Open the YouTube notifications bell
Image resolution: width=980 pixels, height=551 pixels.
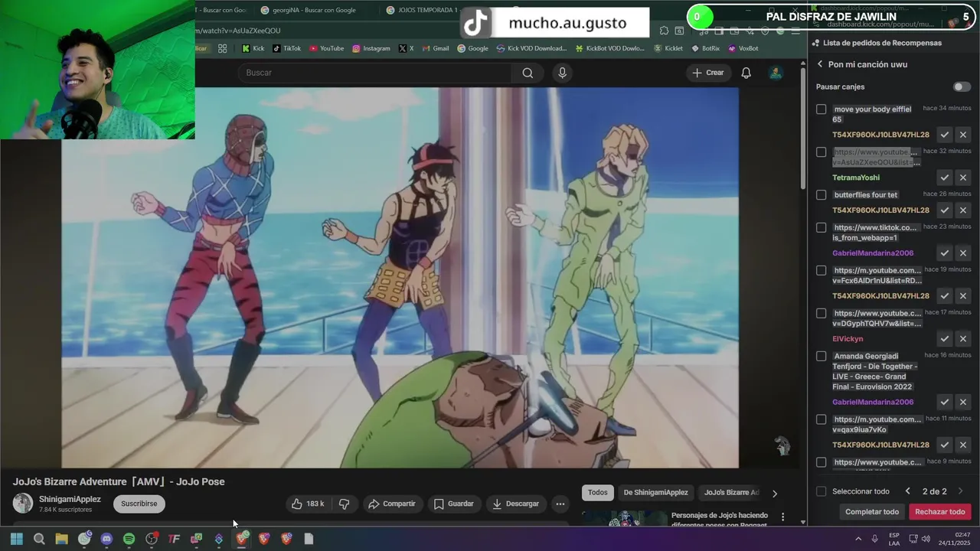pos(746,73)
